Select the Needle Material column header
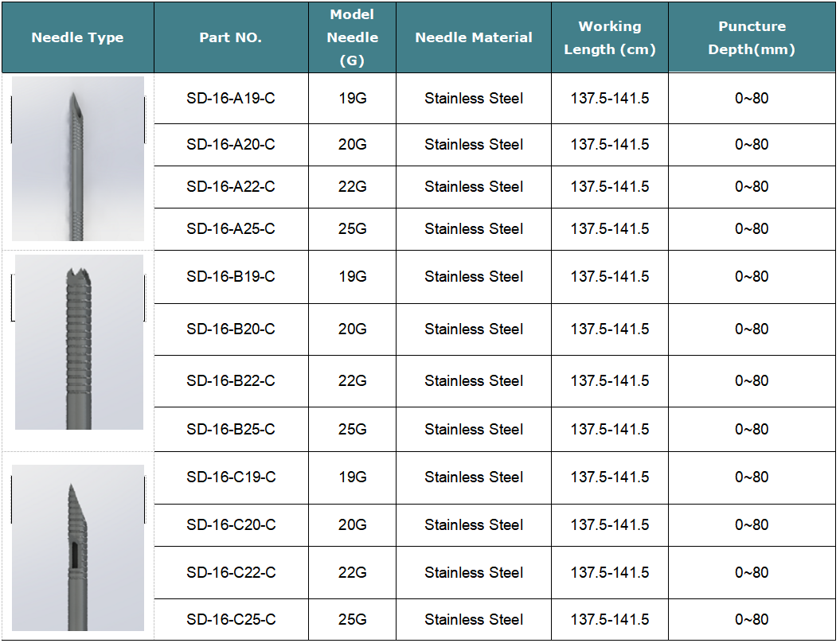This screenshot has width=840, height=643. pyautogui.click(x=474, y=37)
